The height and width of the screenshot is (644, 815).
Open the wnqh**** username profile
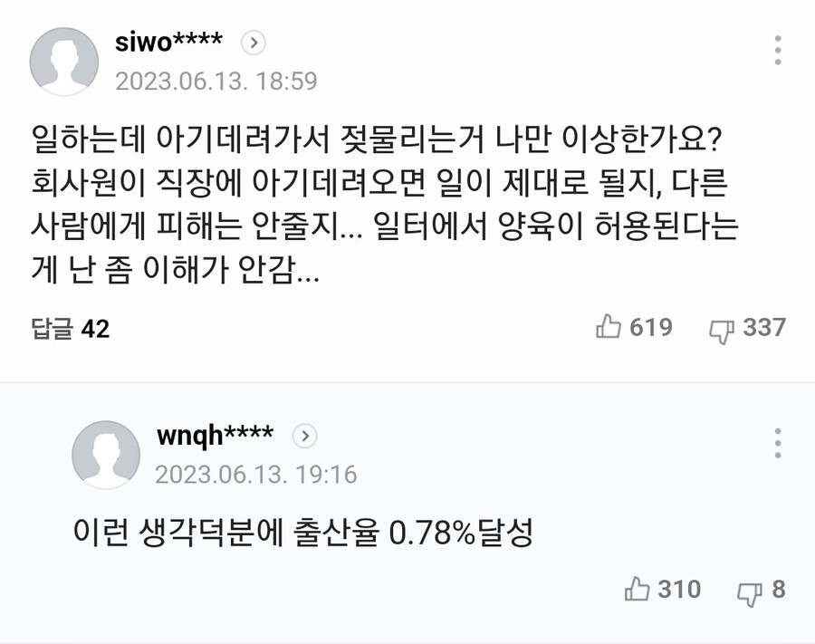pyautogui.click(x=215, y=435)
